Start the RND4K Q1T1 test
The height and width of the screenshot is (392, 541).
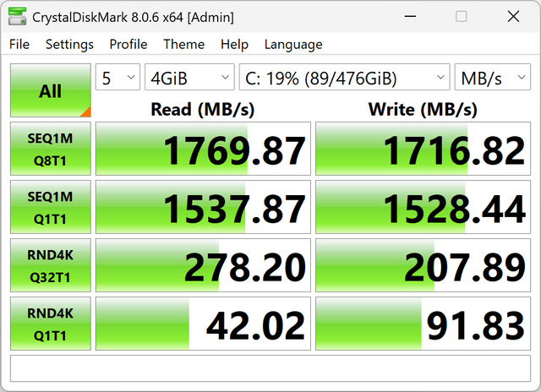(51, 324)
